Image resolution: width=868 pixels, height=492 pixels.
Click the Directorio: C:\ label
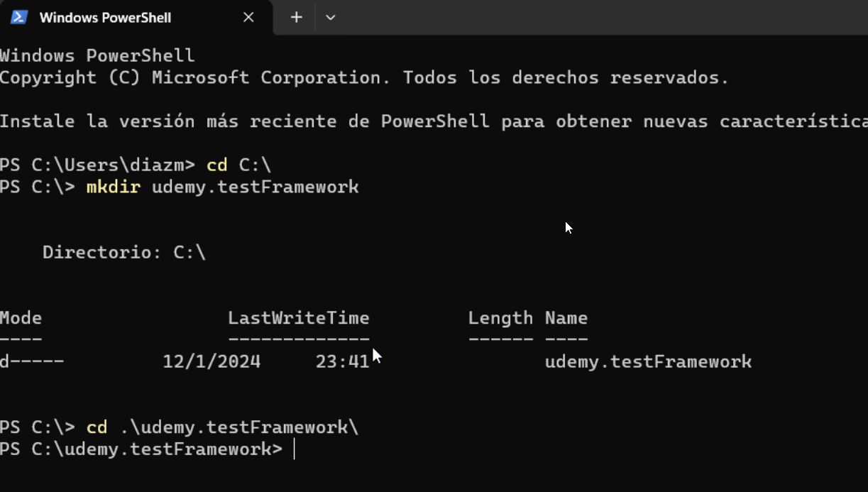(x=123, y=251)
